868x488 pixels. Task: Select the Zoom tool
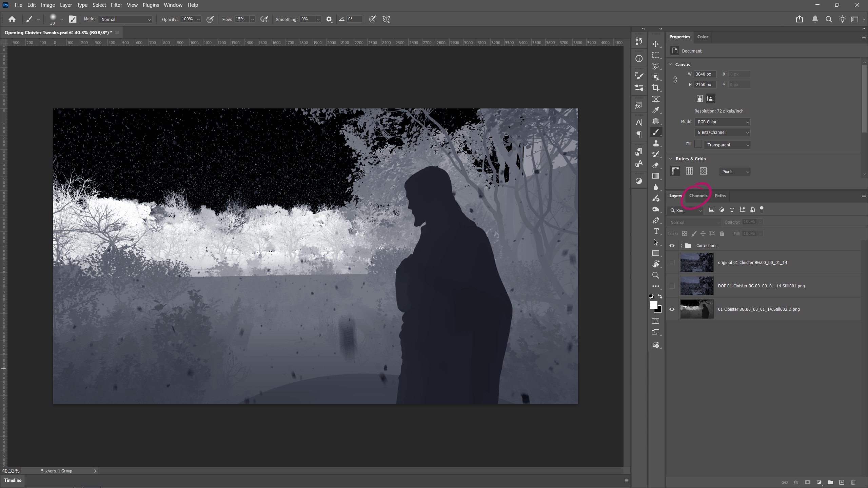[x=656, y=275]
